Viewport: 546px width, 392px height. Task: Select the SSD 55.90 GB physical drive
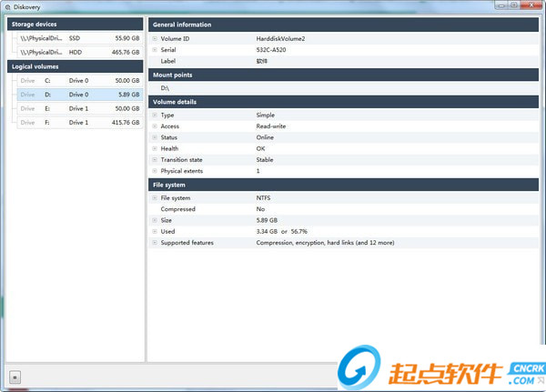point(80,38)
